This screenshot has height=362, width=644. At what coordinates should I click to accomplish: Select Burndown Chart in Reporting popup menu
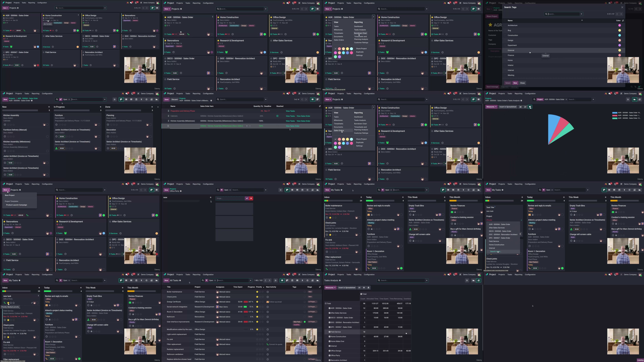[360, 33]
